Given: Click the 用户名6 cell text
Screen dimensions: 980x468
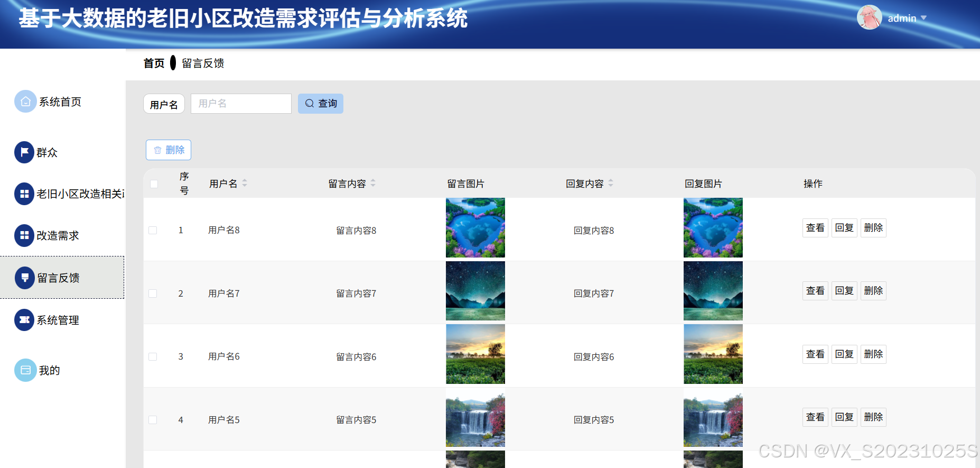Looking at the screenshot, I should tap(224, 356).
